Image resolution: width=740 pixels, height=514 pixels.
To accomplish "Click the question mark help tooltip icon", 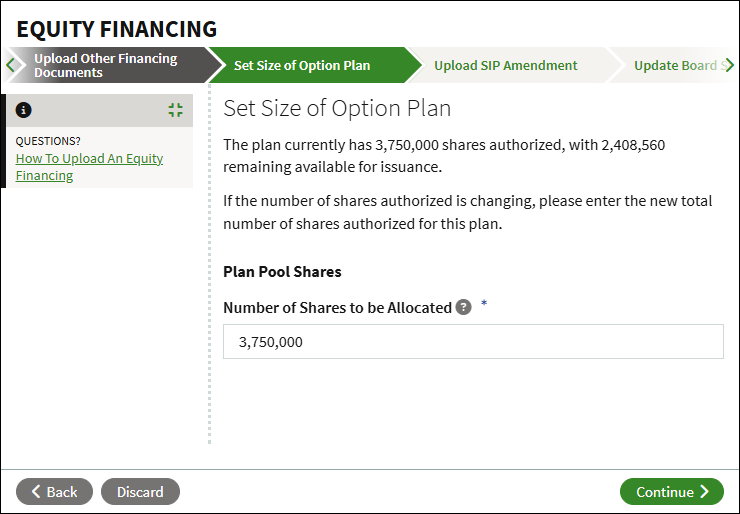I will [x=463, y=307].
